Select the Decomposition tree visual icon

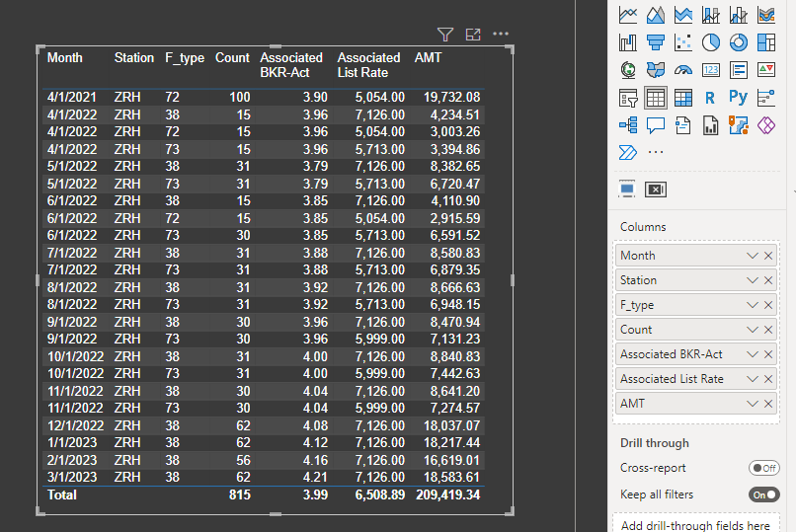627,125
